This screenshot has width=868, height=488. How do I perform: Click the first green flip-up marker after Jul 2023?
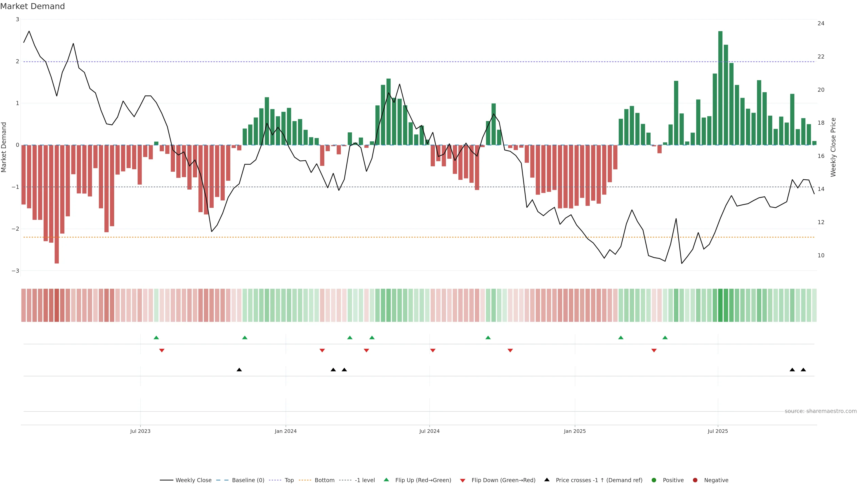click(x=156, y=338)
